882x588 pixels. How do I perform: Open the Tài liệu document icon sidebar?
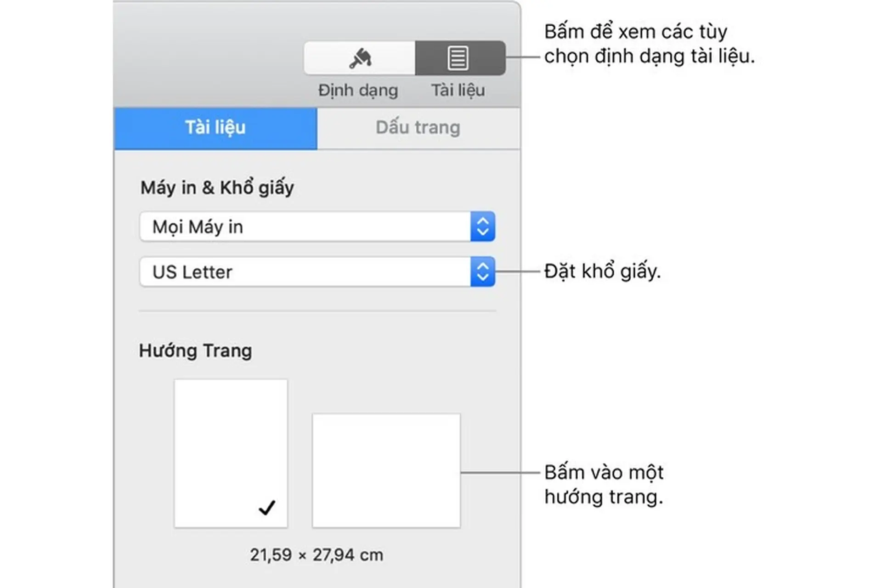(x=460, y=58)
